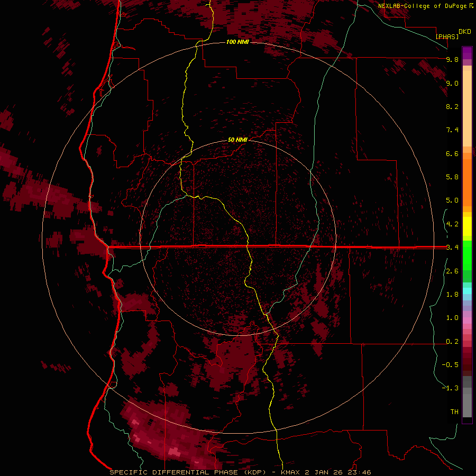Click the 1.0 scale value
The height and width of the screenshot is (476, 476).
point(452,318)
